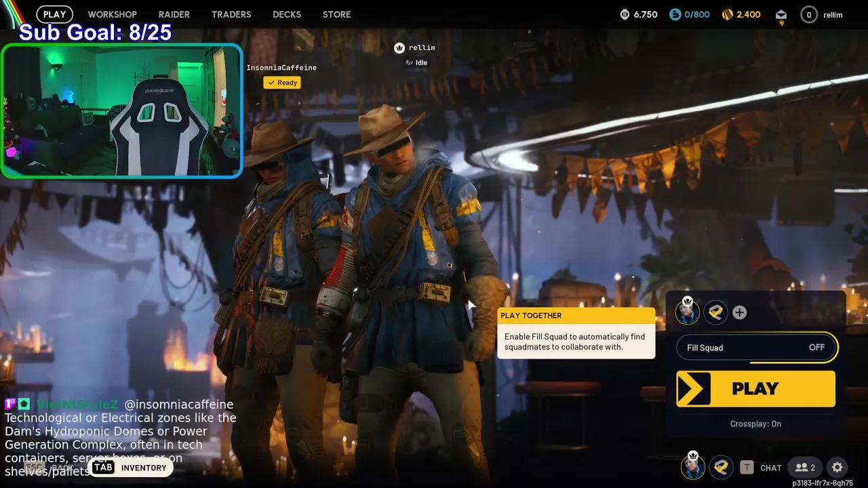Open settings with the gear icon
The height and width of the screenshot is (488, 868).
pyautogui.click(x=837, y=467)
